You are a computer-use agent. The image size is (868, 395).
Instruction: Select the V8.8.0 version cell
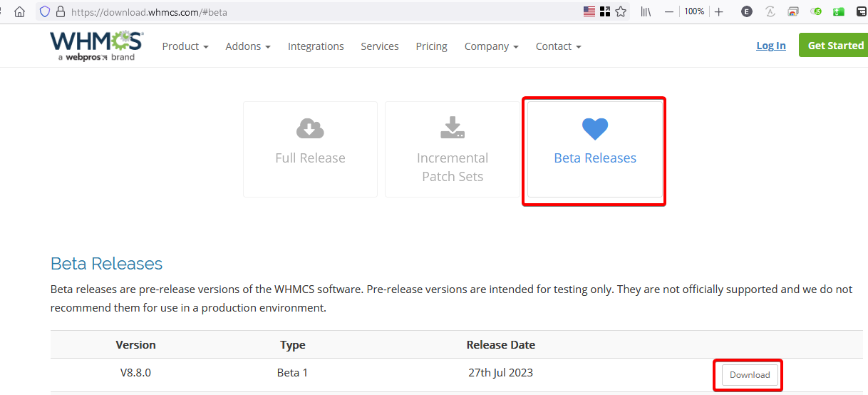pyautogui.click(x=135, y=373)
